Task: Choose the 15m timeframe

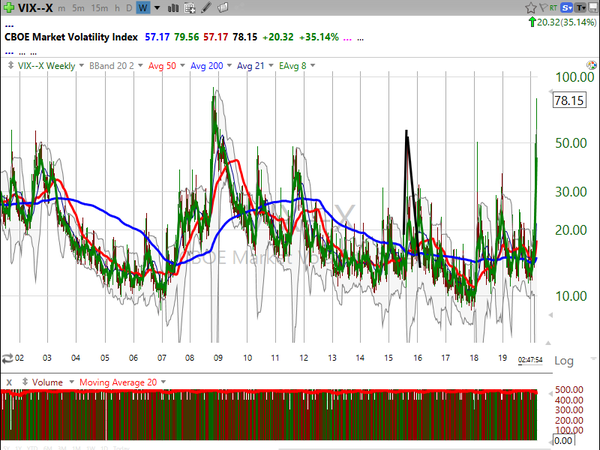Action: (x=99, y=8)
